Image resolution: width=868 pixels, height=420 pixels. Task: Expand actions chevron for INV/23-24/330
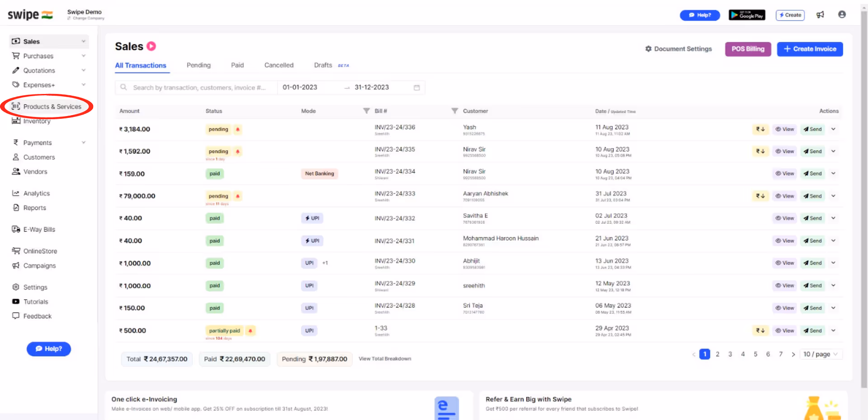(833, 263)
